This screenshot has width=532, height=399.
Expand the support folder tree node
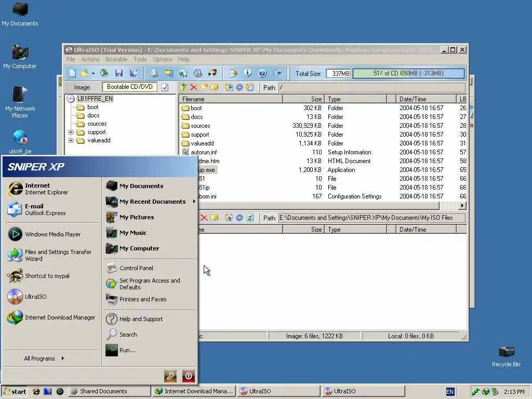coord(71,132)
